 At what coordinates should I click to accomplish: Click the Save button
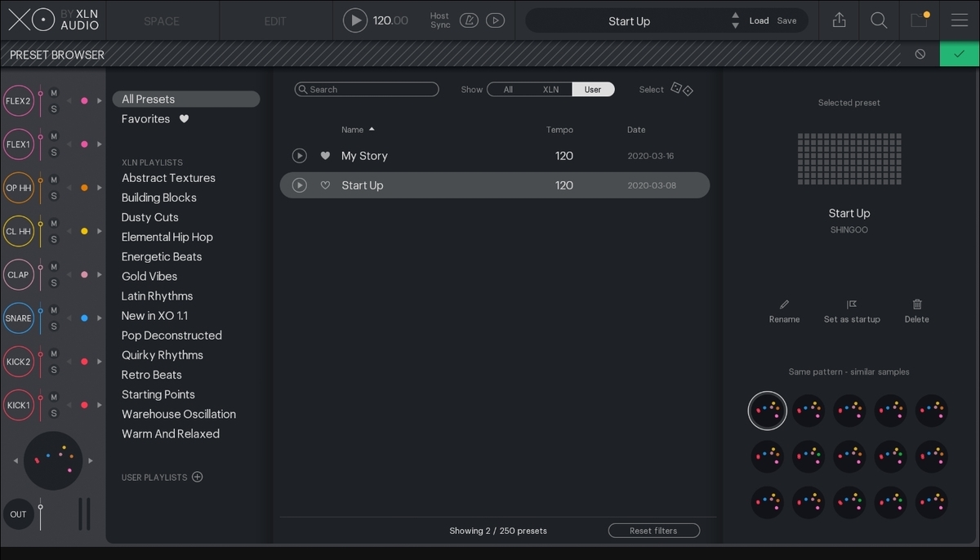pyautogui.click(x=786, y=21)
